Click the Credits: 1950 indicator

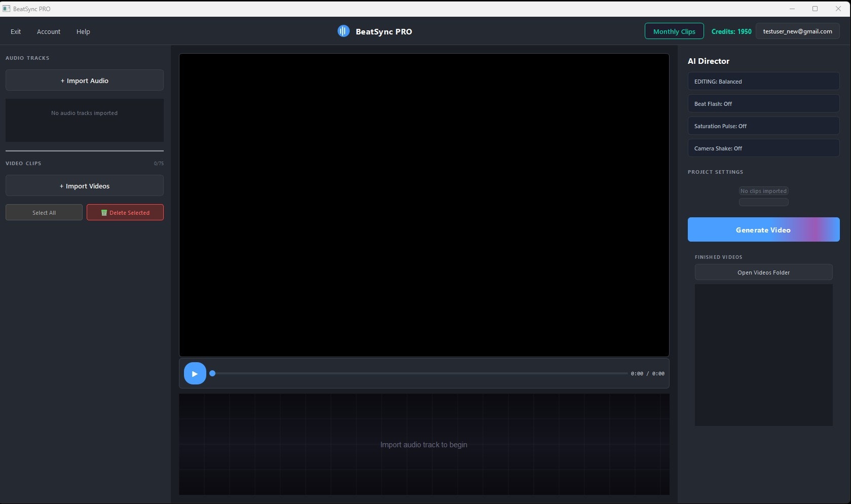click(731, 31)
